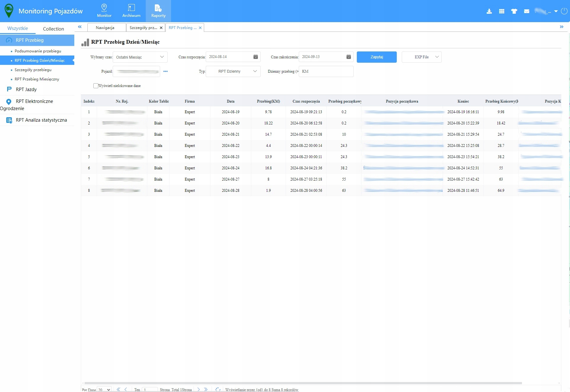Close the RPT Przebieg tab
Screen dimensions: 570x392
point(200,28)
